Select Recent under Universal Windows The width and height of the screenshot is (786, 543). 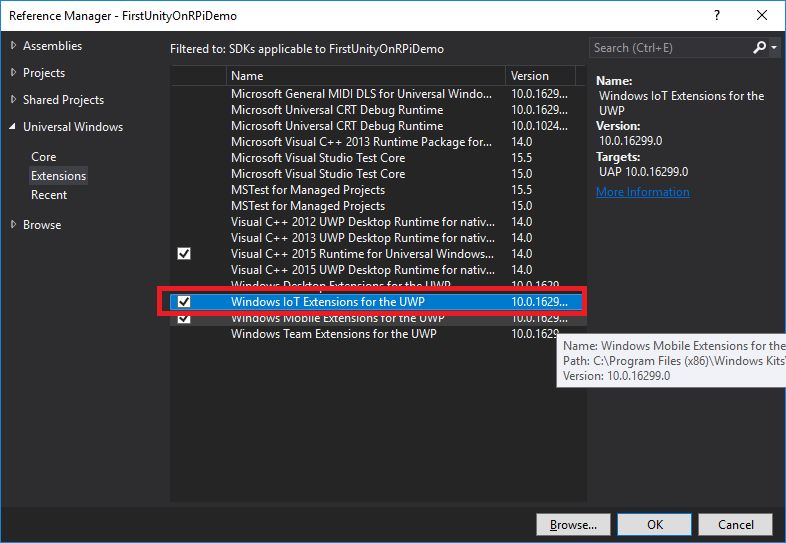[49, 195]
